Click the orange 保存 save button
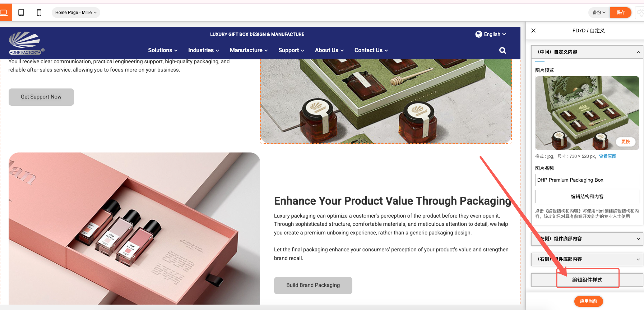The height and width of the screenshot is (310, 644). point(620,13)
